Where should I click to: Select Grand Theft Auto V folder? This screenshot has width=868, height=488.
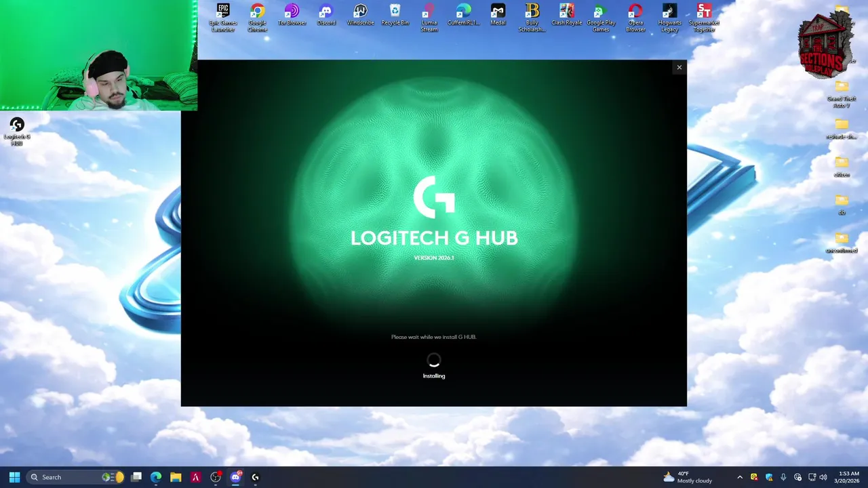pos(842,94)
